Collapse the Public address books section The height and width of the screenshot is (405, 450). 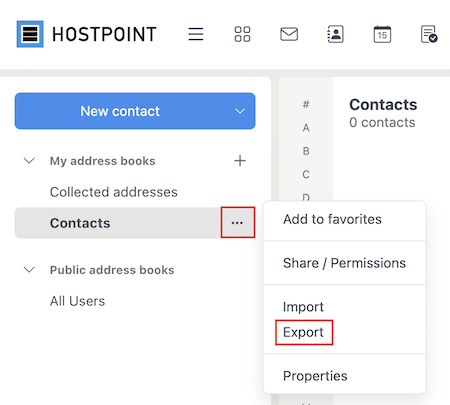coord(29,270)
